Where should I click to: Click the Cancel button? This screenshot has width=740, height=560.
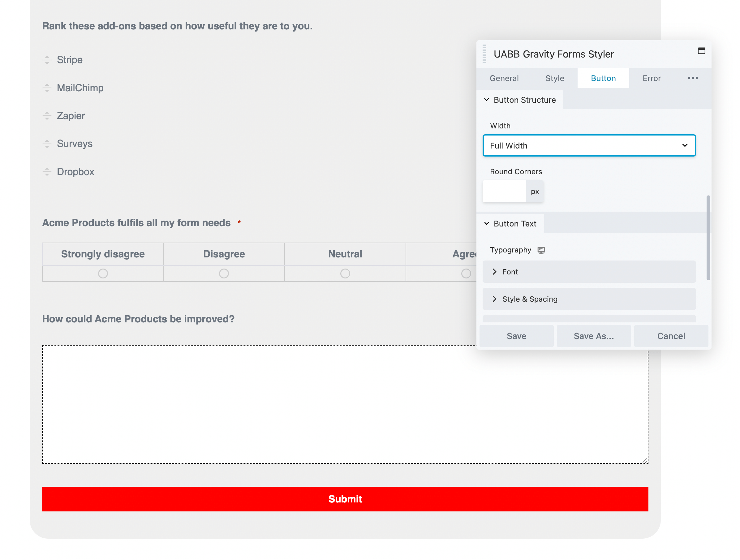[x=671, y=336]
